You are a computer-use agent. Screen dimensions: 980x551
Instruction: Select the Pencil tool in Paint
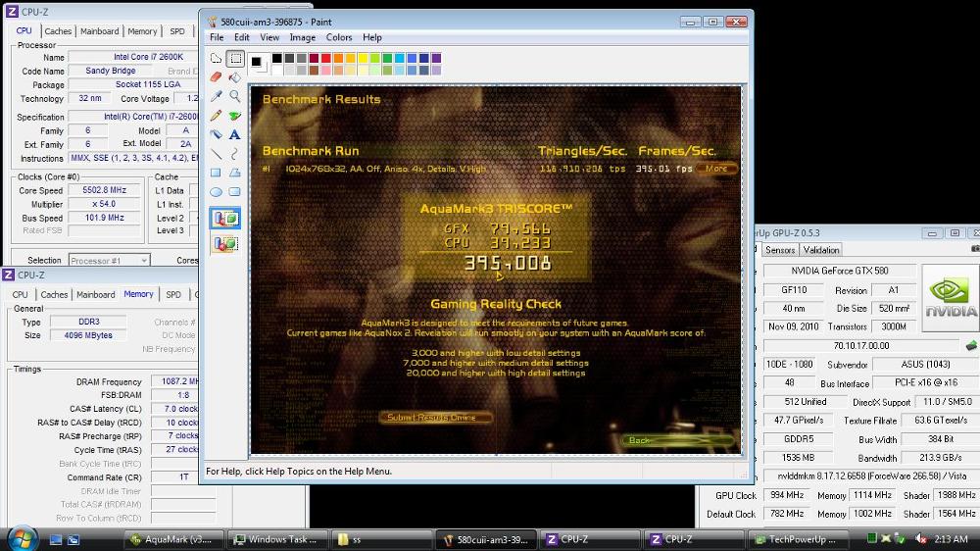217,116
